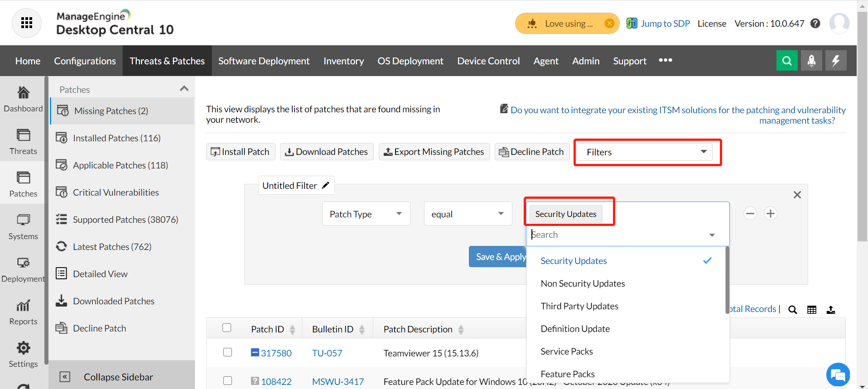Open the apps grid launcher icon

coord(27,23)
